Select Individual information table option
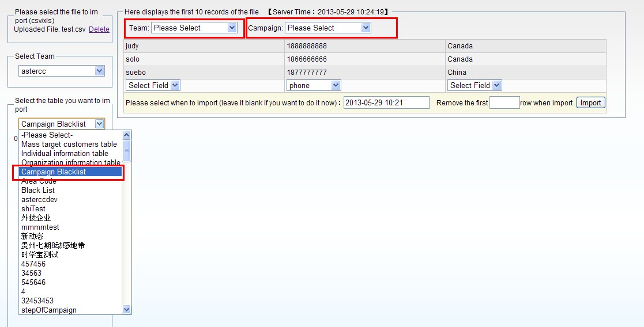 [65, 153]
